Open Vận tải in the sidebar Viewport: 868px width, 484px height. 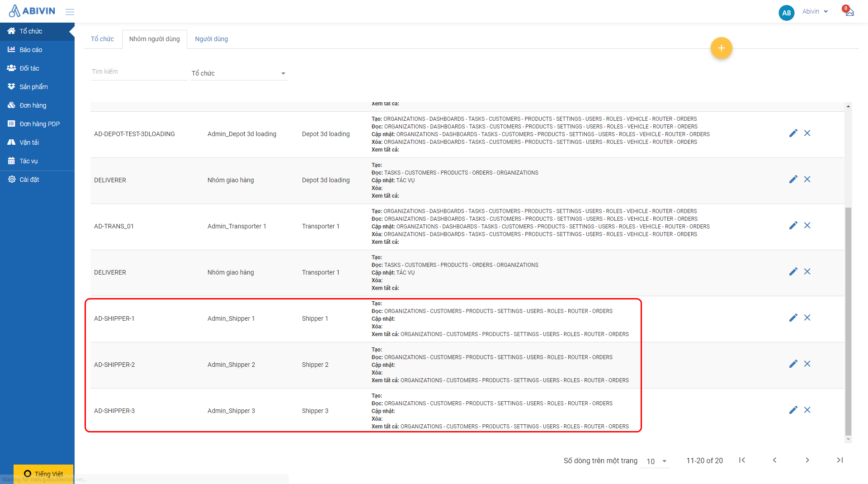[37, 142]
